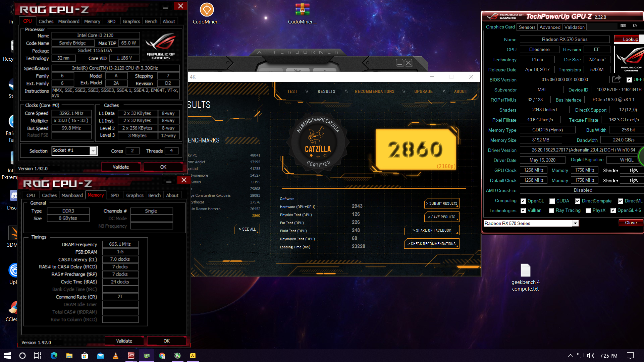Screen dimensions: 644x362
Task: Go to Recommendations section in Catzilla
Action: click(375, 92)
